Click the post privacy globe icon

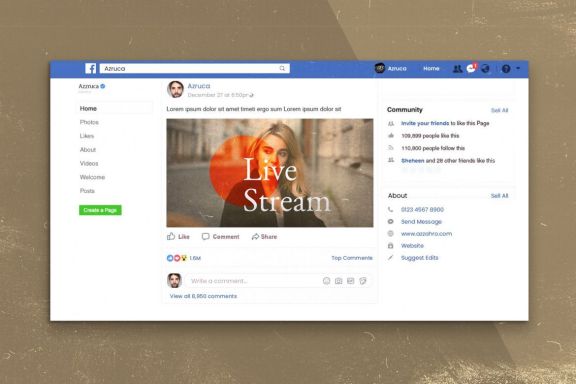(x=252, y=95)
